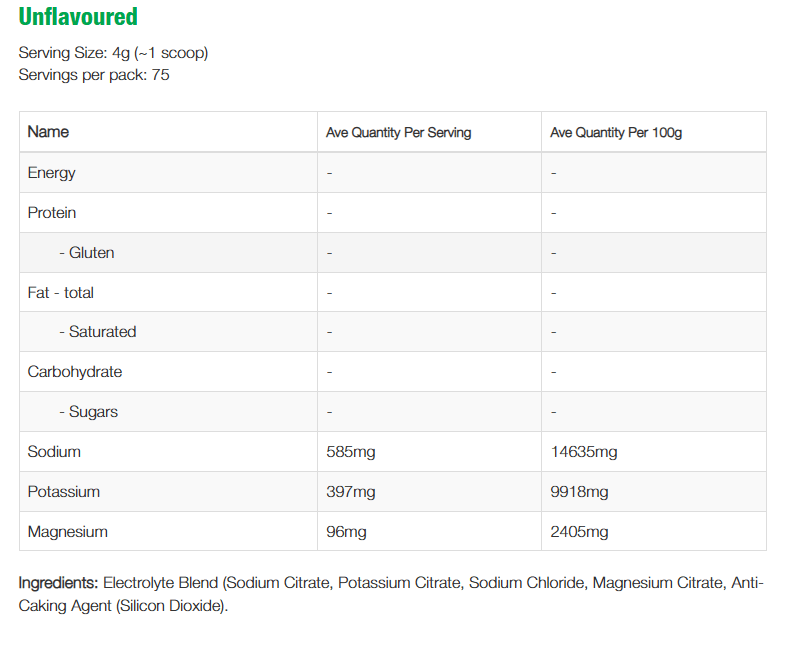Select the Saturated sub-row label
This screenshot has width=802, height=659.
tap(98, 332)
